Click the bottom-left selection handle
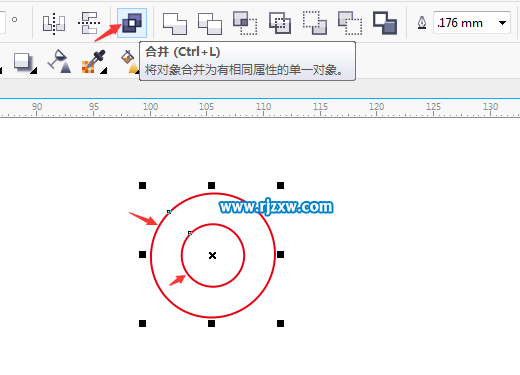 click(x=142, y=323)
